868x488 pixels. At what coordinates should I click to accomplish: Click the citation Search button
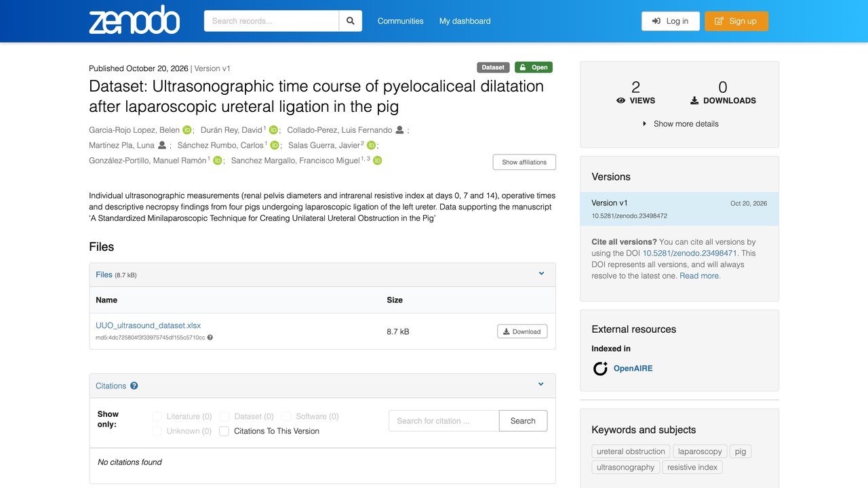523,421
